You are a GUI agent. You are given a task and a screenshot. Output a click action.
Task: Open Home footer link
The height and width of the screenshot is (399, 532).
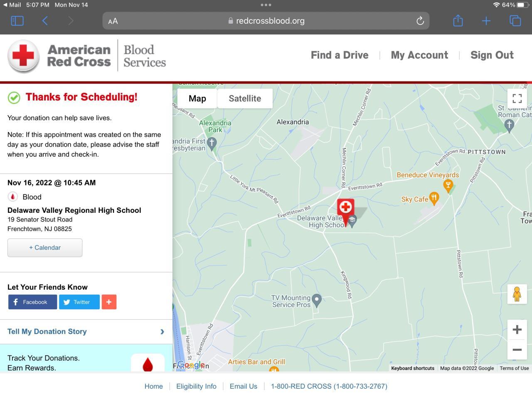pyautogui.click(x=154, y=386)
